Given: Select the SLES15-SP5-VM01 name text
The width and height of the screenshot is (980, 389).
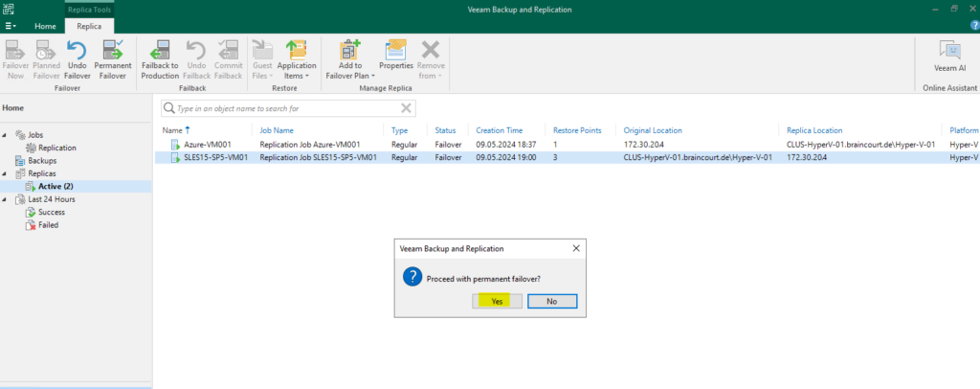Looking at the screenshot, I should pyautogui.click(x=215, y=157).
